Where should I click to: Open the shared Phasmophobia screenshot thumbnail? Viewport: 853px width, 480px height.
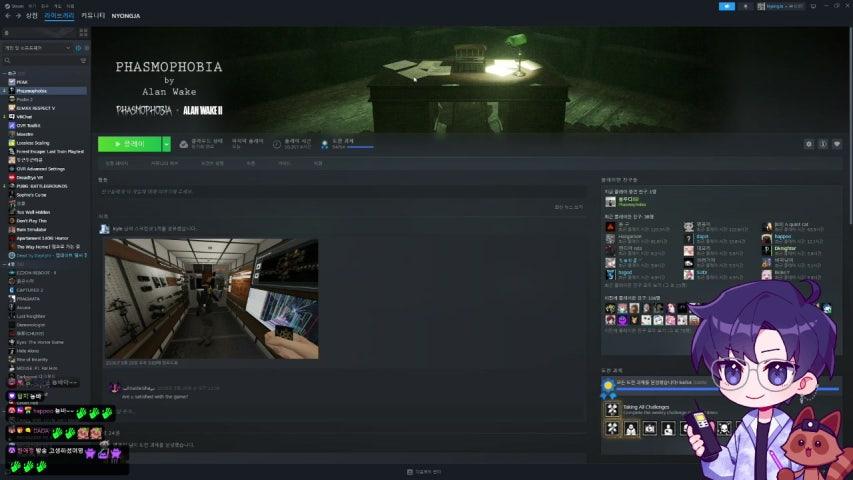click(x=212, y=299)
